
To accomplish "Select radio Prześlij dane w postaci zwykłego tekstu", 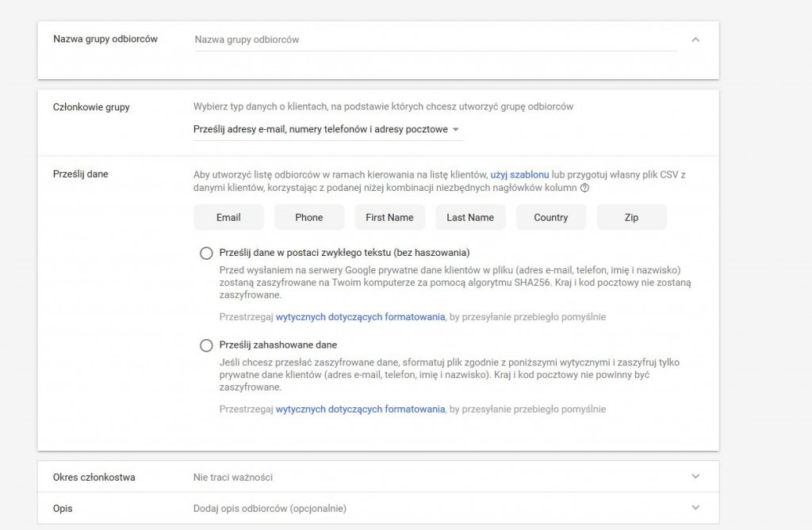I will pos(206,253).
